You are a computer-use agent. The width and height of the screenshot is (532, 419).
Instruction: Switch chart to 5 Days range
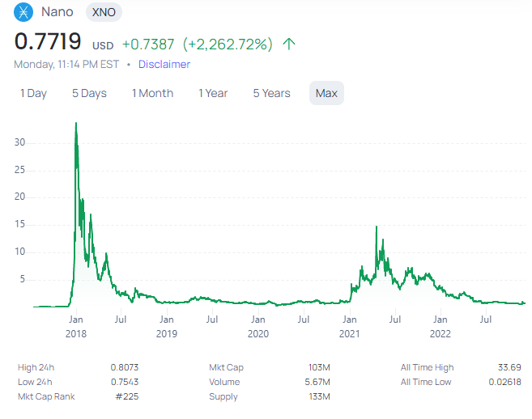89,93
